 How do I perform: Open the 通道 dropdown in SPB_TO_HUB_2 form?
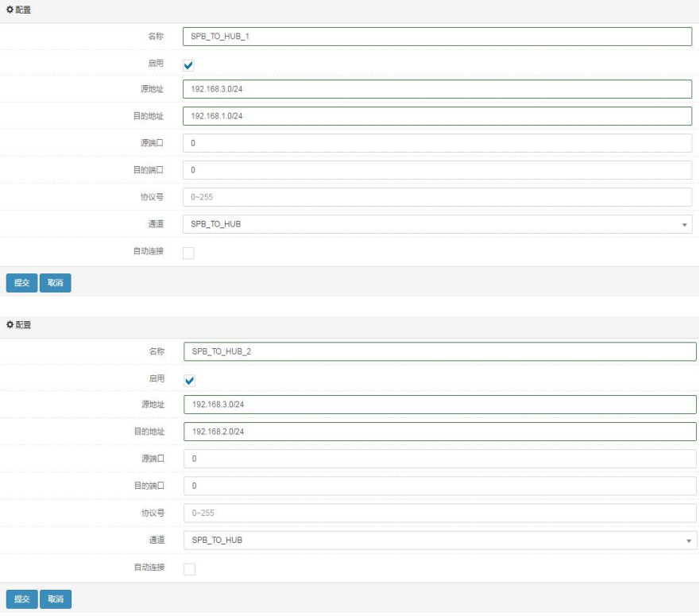(439, 540)
